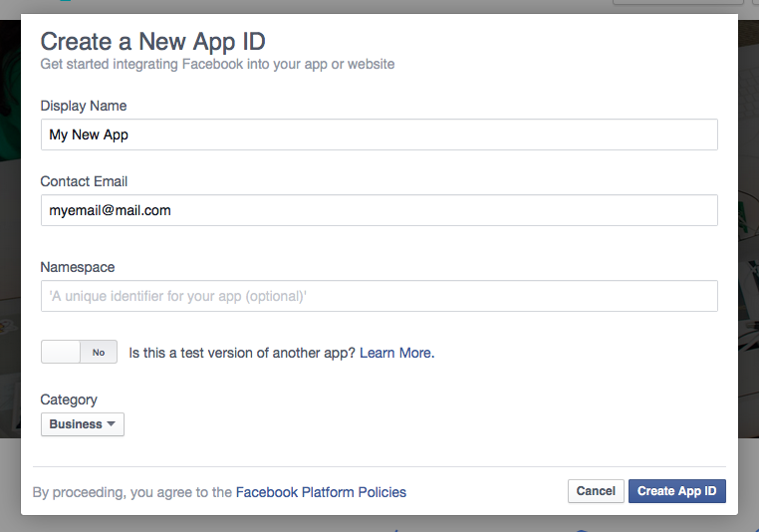Click the 'Display Name' field label
The image size is (759, 532).
[x=84, y=106]
